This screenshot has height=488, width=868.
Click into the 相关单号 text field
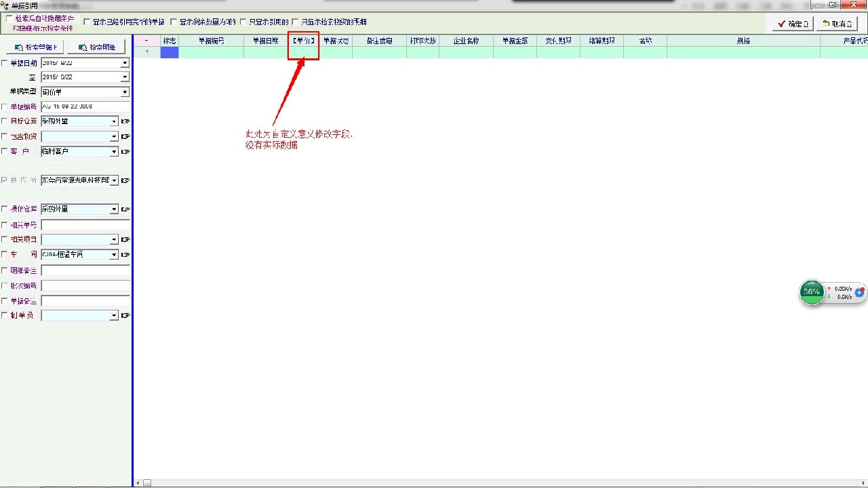click(85, 225)
